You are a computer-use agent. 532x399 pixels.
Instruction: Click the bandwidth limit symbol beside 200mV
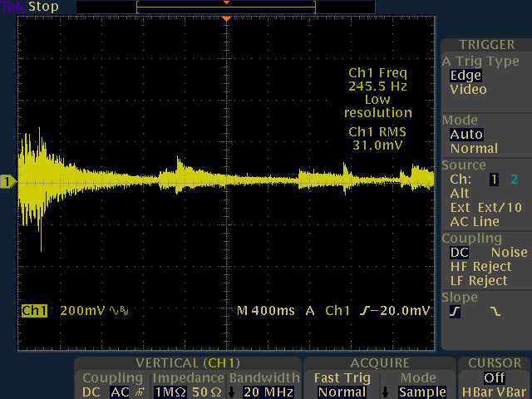pyautogui.click(x=123, y=311)
